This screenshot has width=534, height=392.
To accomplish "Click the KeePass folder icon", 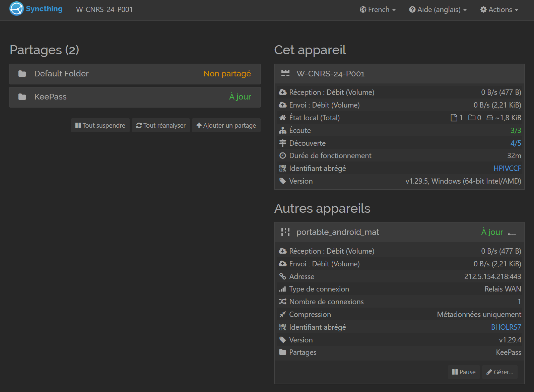I will click(x=22, y=97).
